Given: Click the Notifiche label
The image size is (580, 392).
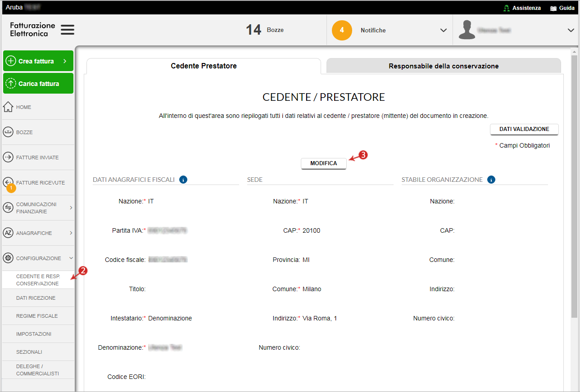Looking at the screenshot, I should coord(373,30).
